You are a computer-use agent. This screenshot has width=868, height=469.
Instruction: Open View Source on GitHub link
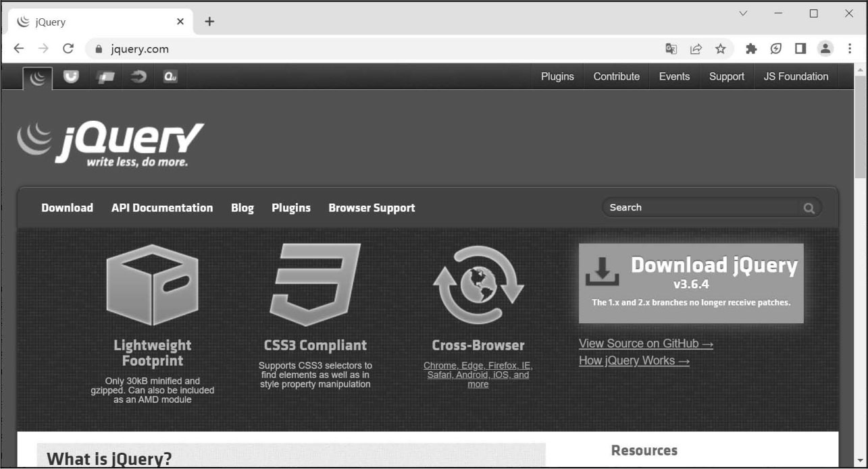(646, 343)
